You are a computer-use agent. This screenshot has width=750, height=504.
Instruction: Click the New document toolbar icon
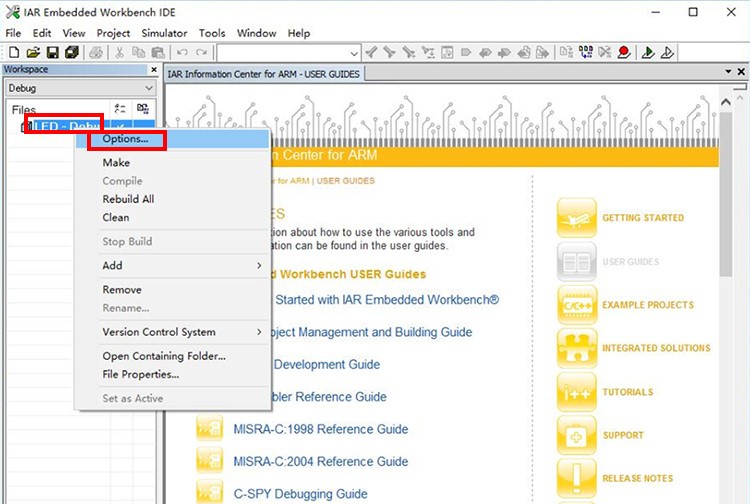[13, 53]
